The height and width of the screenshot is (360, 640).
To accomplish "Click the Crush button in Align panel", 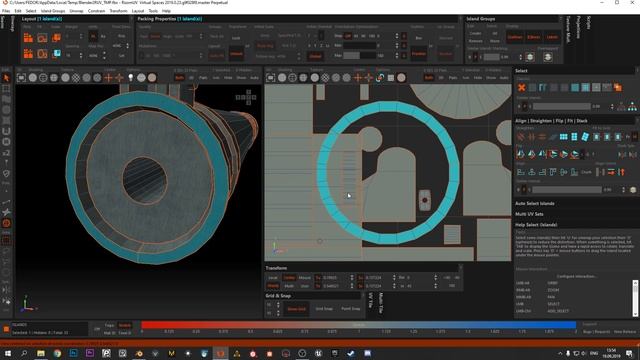I will point(587,172).
